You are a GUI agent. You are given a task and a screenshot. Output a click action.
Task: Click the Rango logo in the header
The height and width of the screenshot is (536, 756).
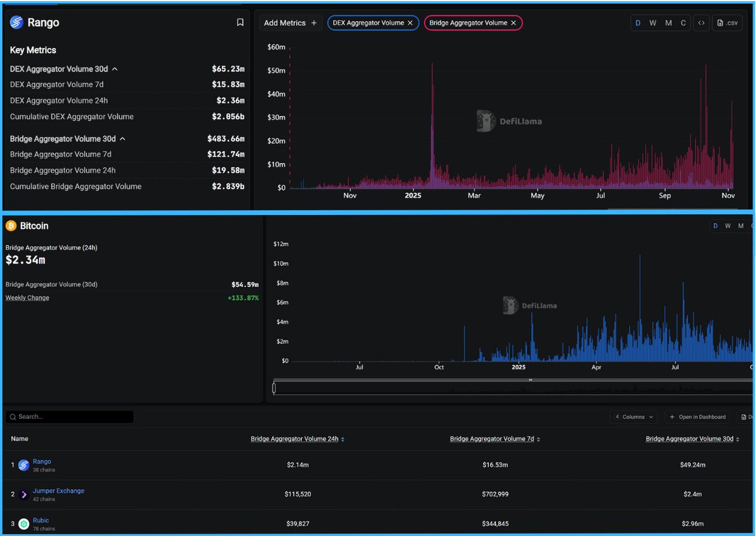pos(16,23)
